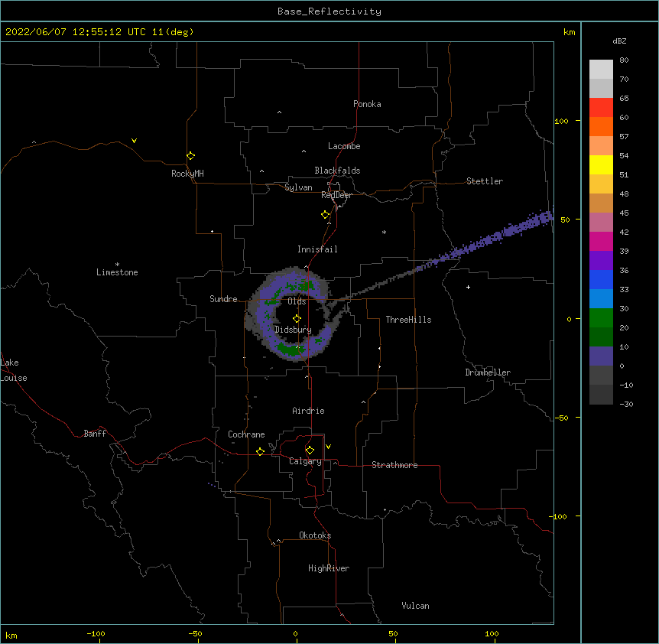Click the Calgary city label

(x=305, y=461)
